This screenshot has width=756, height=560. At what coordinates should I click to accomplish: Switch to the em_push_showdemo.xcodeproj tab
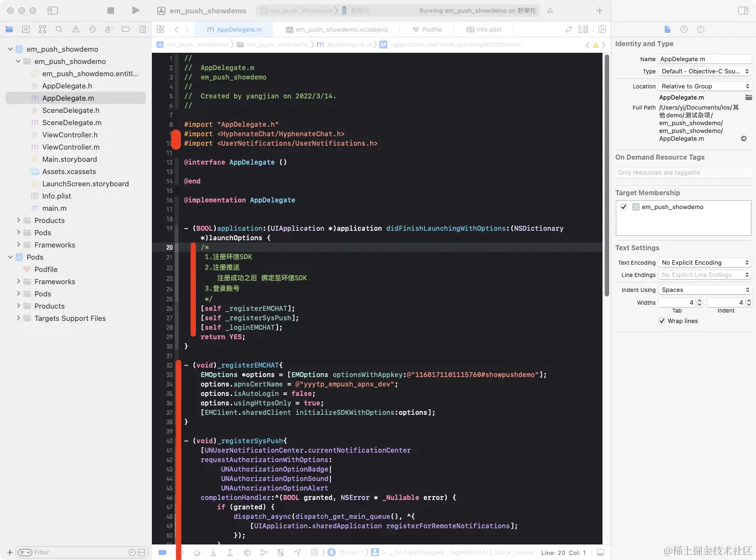(337, 29)
